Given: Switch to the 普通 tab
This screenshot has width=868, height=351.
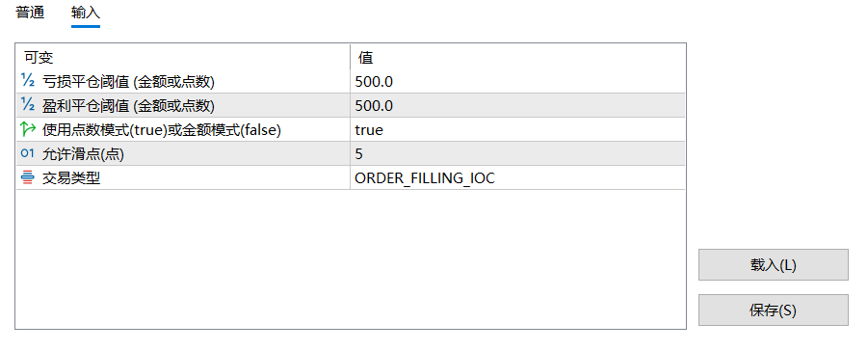Looking at the screenshot, I should pyautogui.click(x=31, y=13).
